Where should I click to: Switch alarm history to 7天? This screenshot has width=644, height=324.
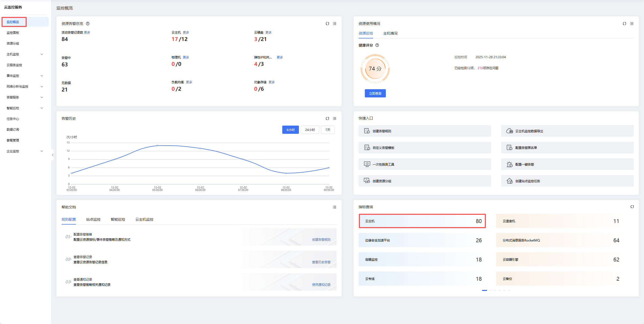click(x=328, y=130)
